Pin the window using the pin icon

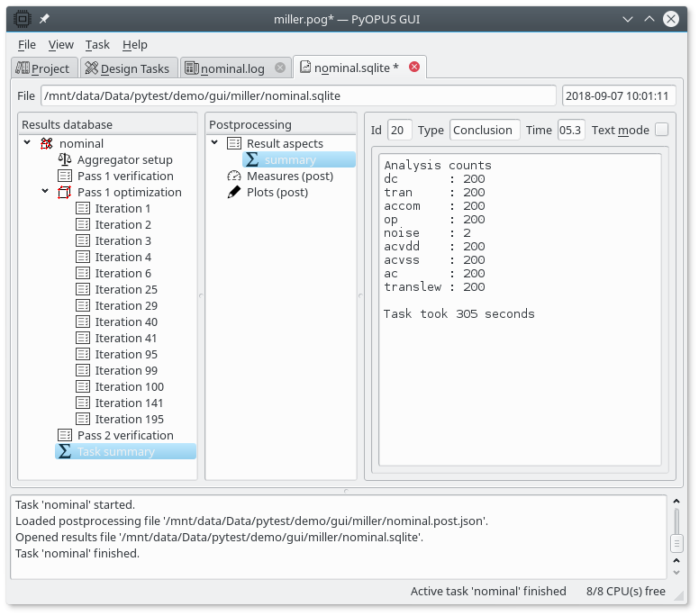tap(44, 18)
